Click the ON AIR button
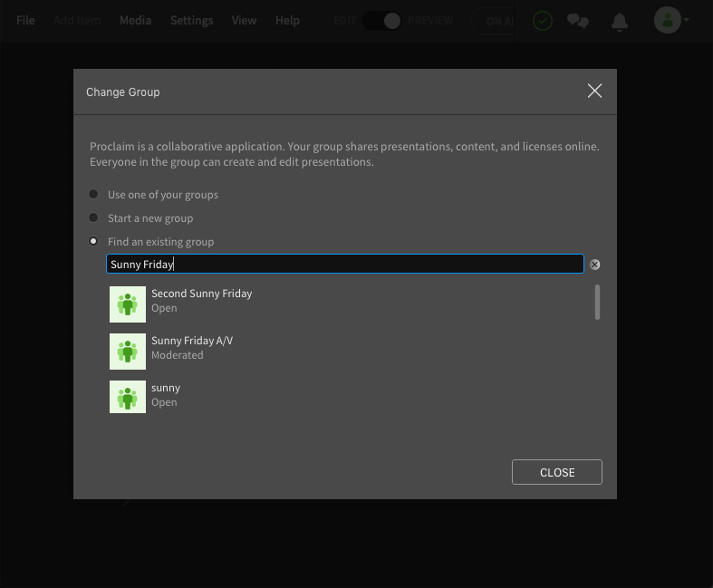 click(494, 21)
